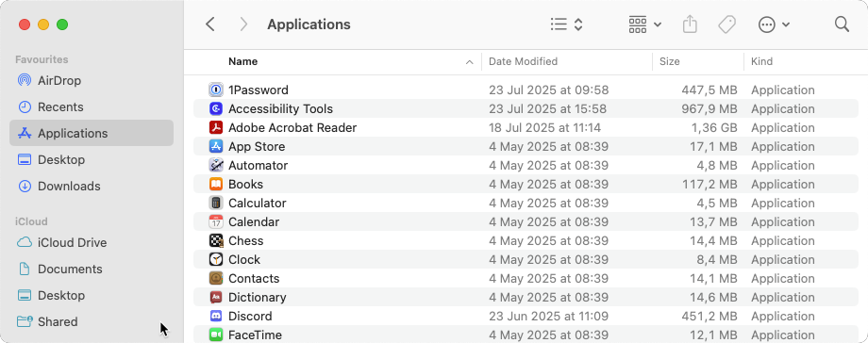Click date 23 Jul 2025 at 09:58
Viewport: 868px width, 343px height.
point(548,90)
